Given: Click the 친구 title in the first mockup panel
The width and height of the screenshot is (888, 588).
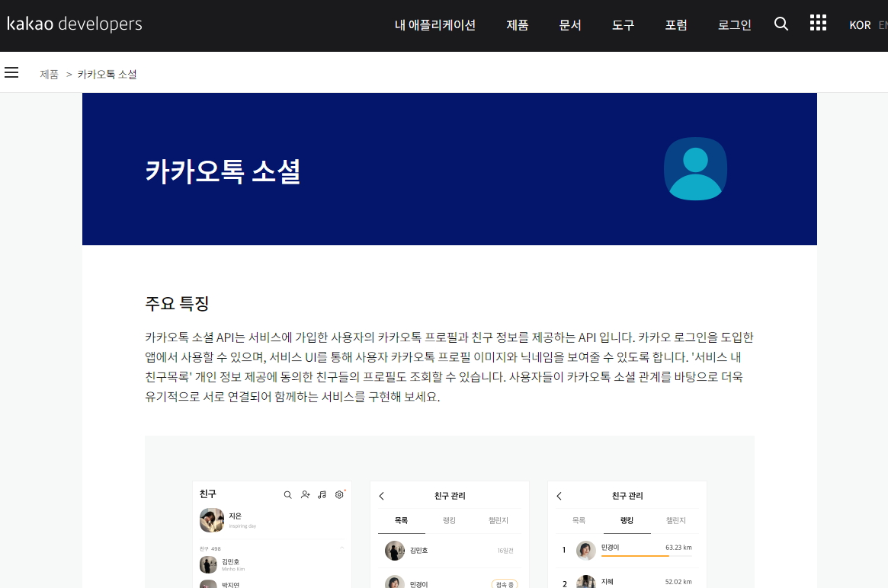Looking at the screenshot, I should [x=208, y=494].
